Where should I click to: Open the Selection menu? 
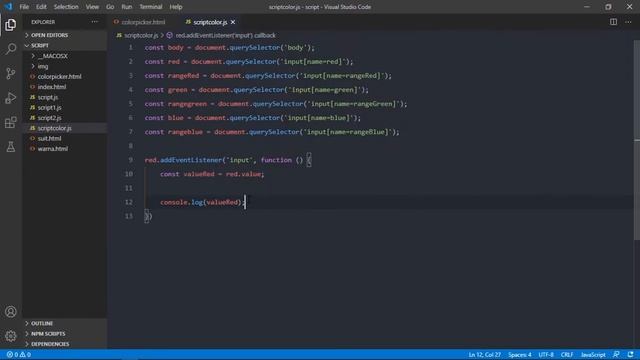click(x=66, y=7)
